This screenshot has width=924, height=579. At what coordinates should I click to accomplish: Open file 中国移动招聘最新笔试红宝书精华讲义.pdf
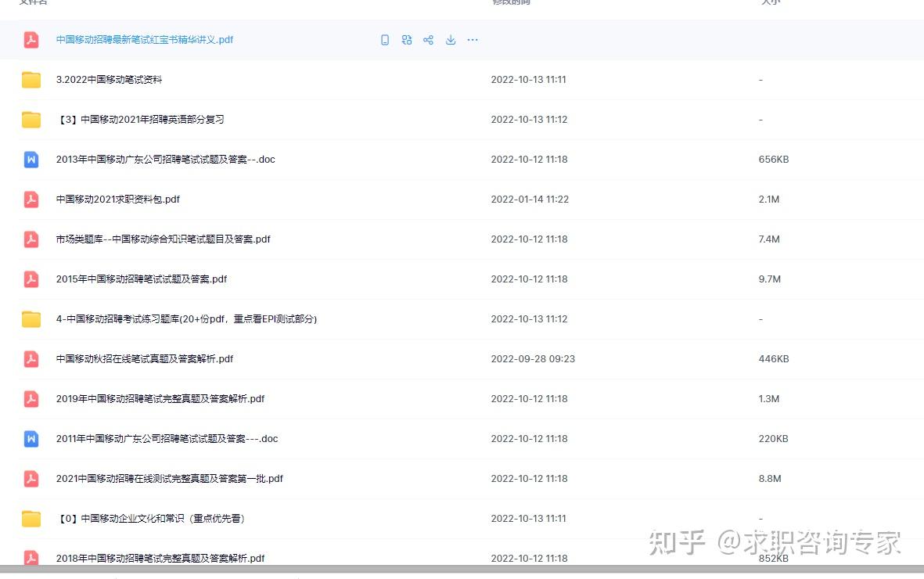point(145,39)
